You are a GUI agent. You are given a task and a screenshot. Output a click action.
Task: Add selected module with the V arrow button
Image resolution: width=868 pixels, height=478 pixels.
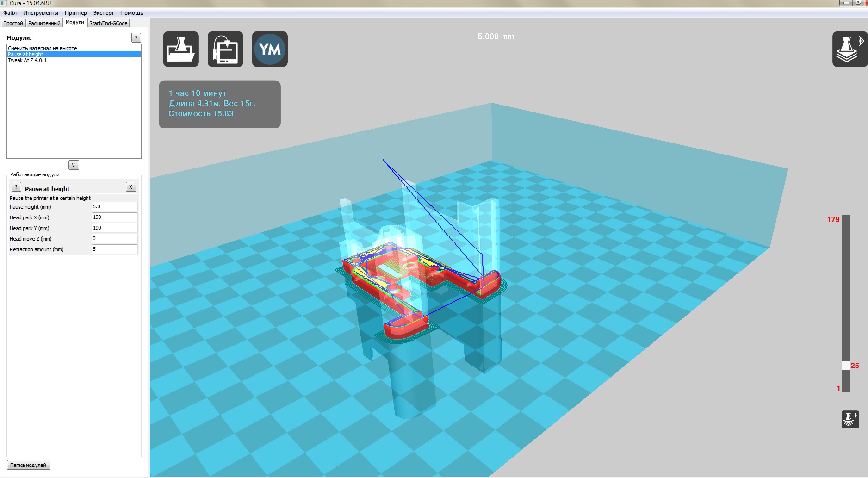[x=74, y=165]
